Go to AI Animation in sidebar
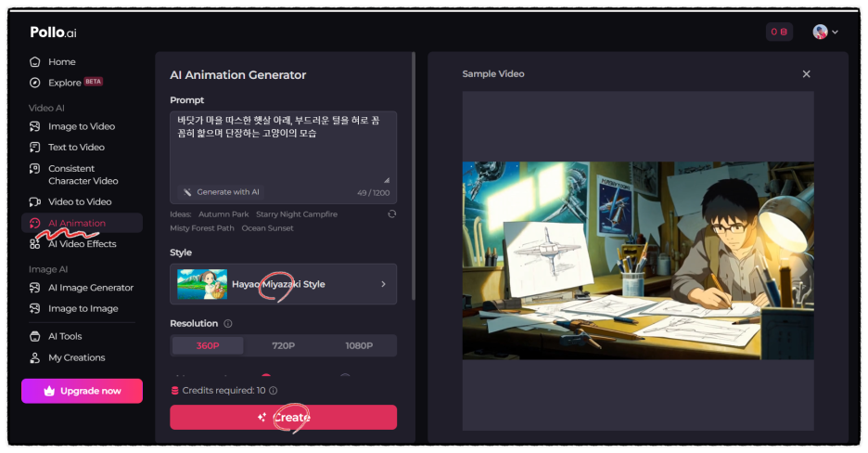Viewport: 868px width, 453px height. click(82, 223)
